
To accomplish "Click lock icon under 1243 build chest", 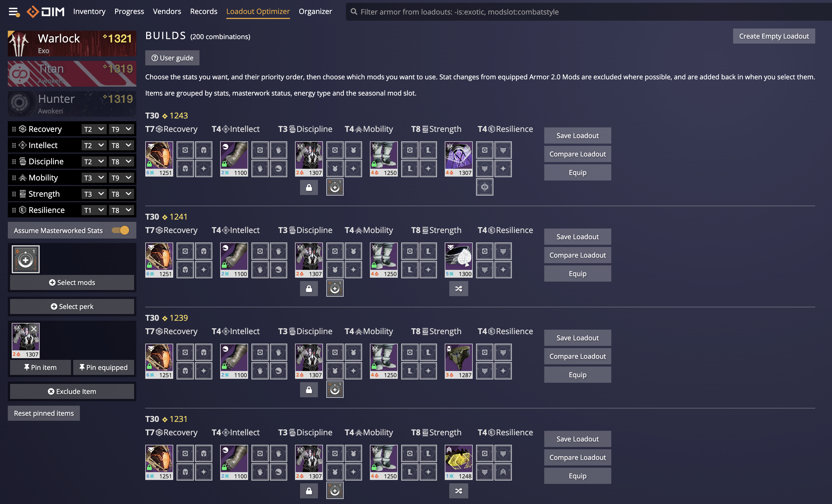I will pos(309,187).
